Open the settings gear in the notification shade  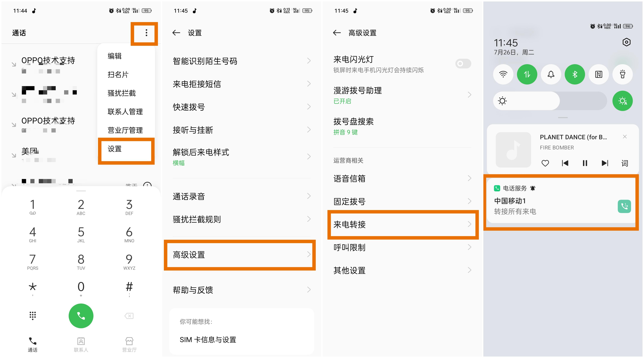pyautogui.click(x=626, y=42)
